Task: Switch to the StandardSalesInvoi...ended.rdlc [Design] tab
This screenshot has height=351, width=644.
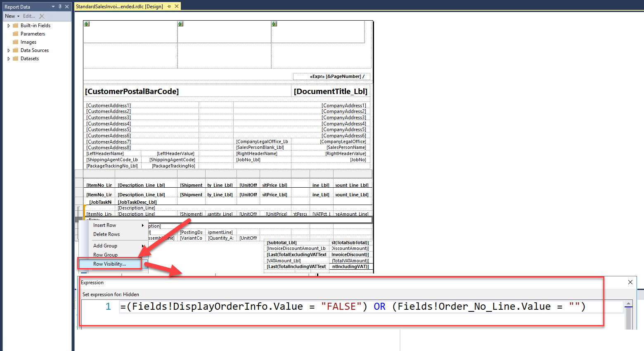Action: tap(119, 7)
